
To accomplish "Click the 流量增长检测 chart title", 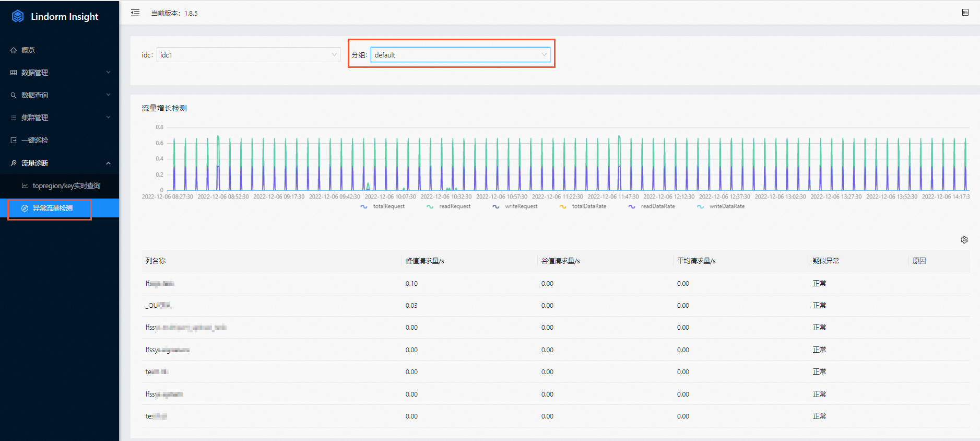I will pos(164,108).
